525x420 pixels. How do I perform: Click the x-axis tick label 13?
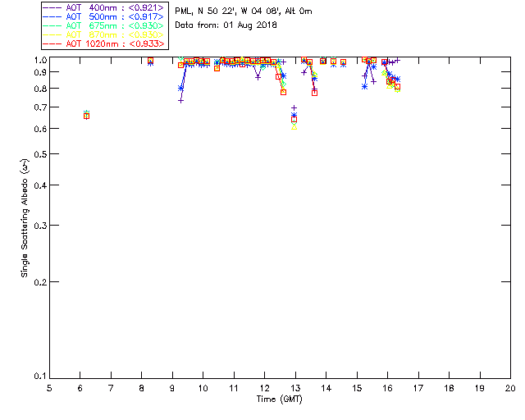click(x=295, y=389)
